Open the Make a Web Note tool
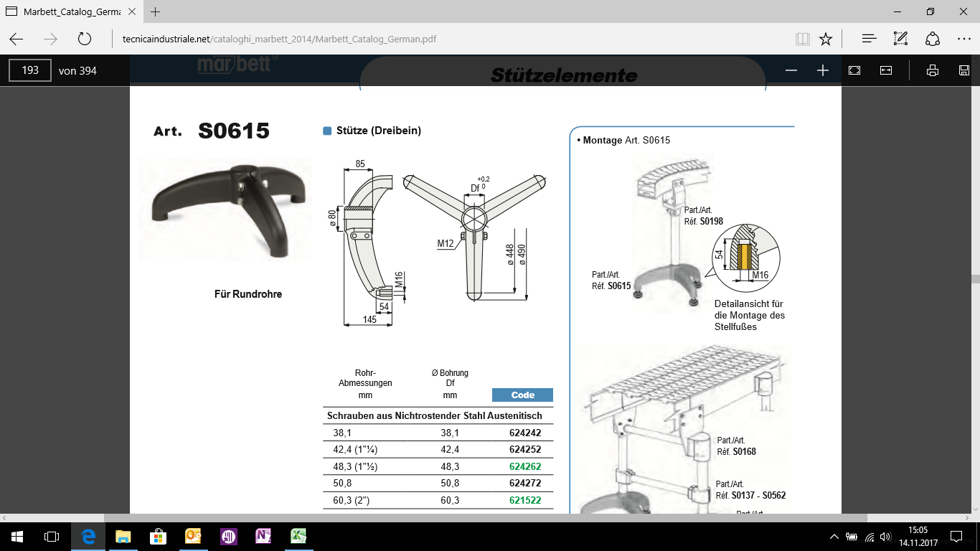 click(x=900, y=39)
